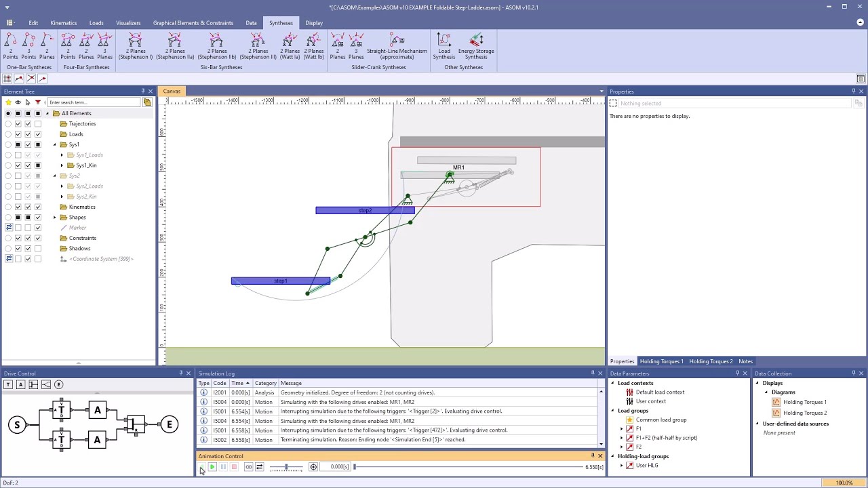Screen dimensions: 868x488
Task: Switch to Holding Torques 1 tab
Action: (662, 361)
